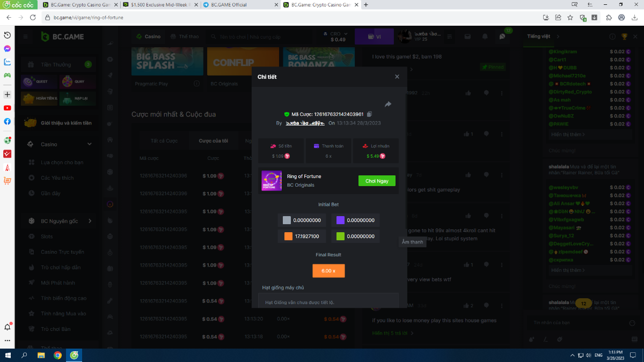644x362 pixels.
Task: Open YouTube from the browser sidebar
Action: (8, 108)
